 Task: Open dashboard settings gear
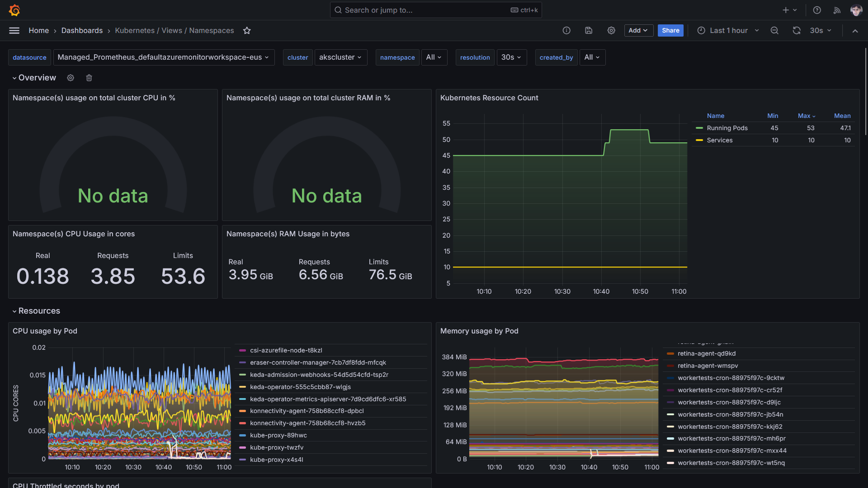tap(611, 30)
